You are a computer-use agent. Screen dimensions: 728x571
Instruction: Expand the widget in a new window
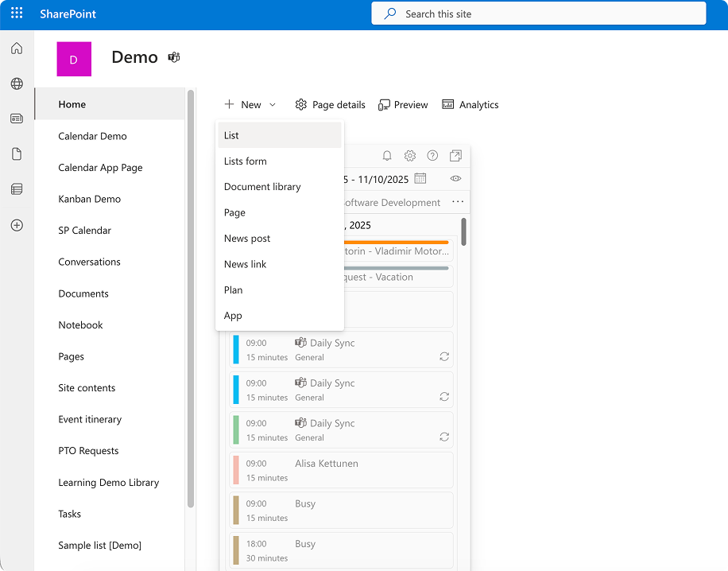455,156
